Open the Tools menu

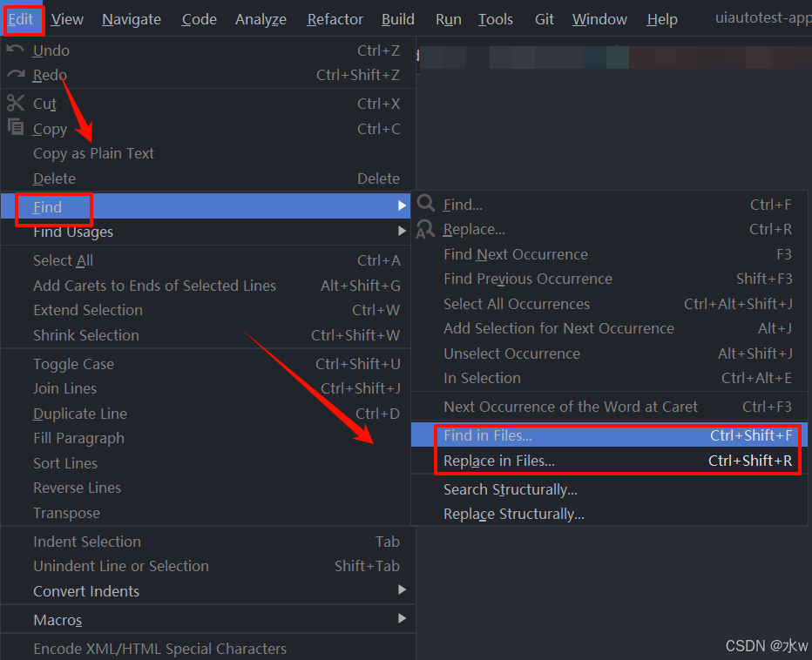pyautogui.click(x=495, y=19)
